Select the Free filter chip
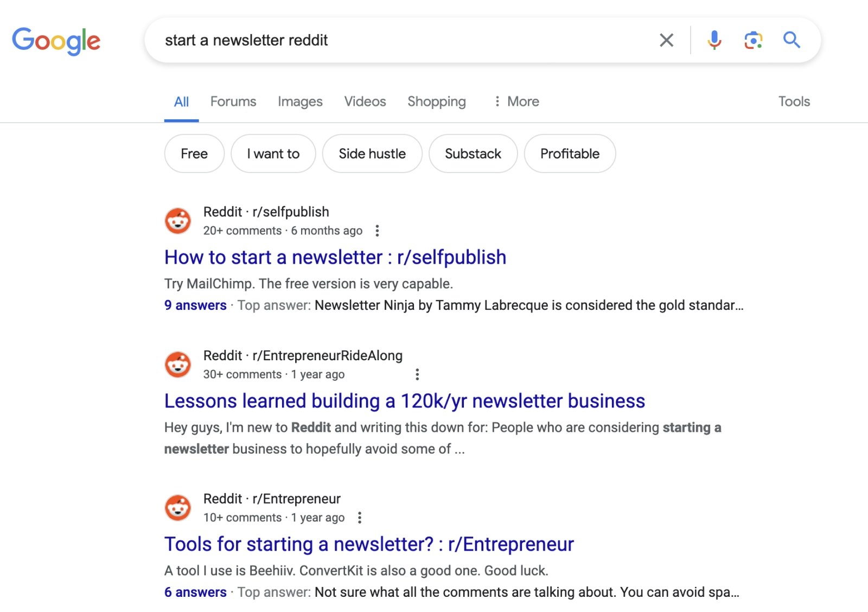The width and height of the screenshot is (868, 612). (x=194, y=154)
